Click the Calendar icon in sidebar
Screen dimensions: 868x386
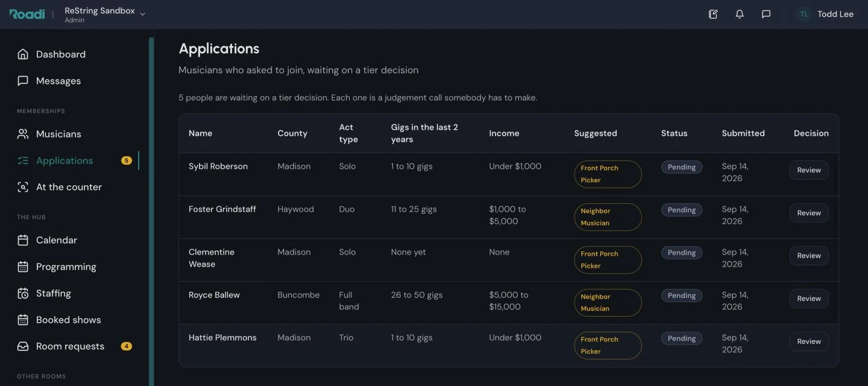tap(23, 240)
